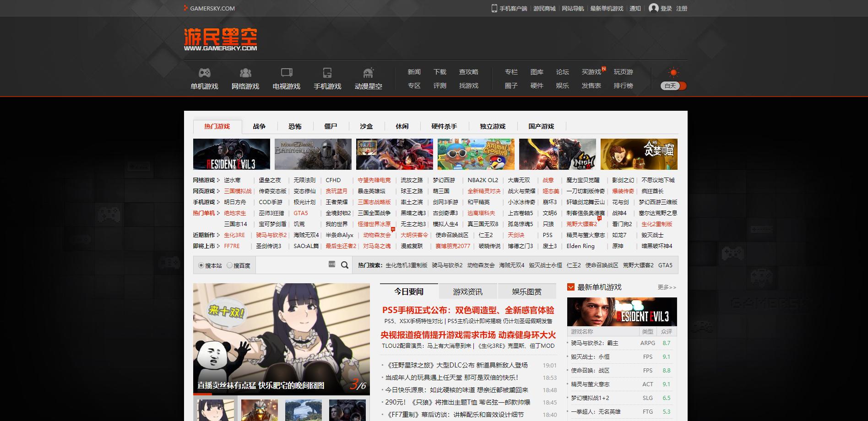The height and width of the screenshot is (421, 868).
Task: Open the Mount & Blade Bannerlord thumbnail
Action: click(x=313, y=154)
